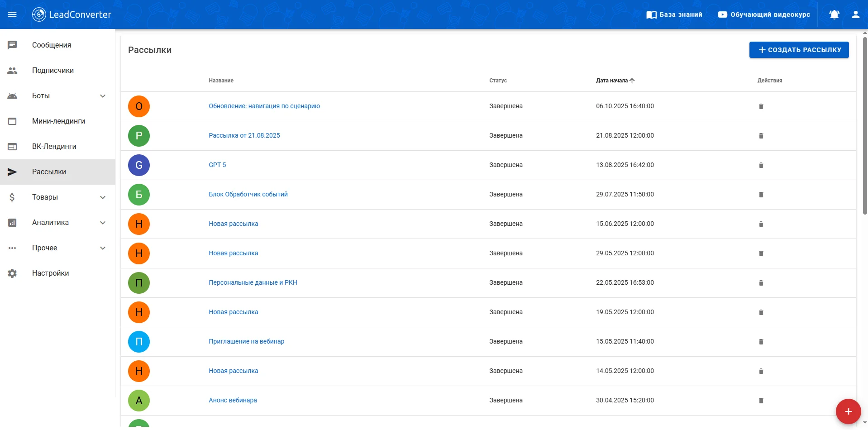The height and width of the screenshot is (430, 868).
Task: Click the LeadConverter logo
Action: coord(72,14)
